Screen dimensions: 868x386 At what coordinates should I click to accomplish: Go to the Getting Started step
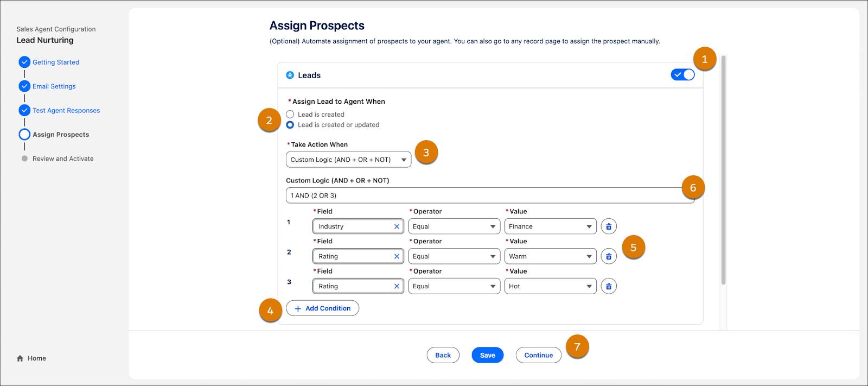(56, 62)
